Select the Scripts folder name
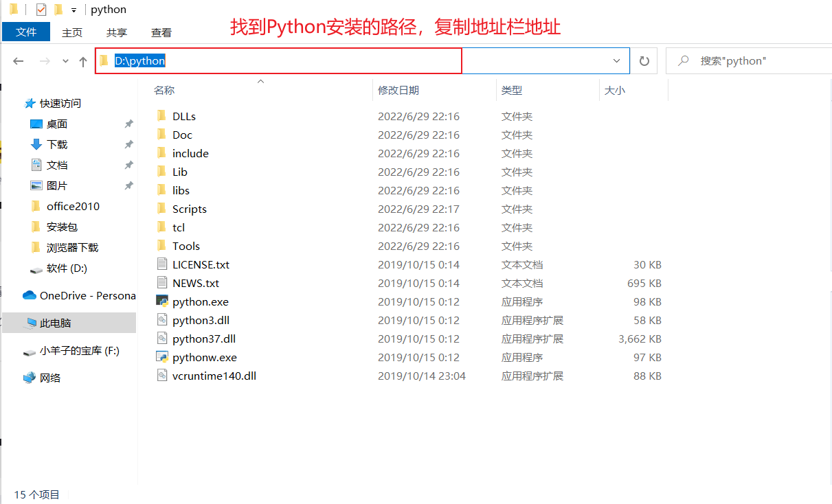 (x=190, y=209)
